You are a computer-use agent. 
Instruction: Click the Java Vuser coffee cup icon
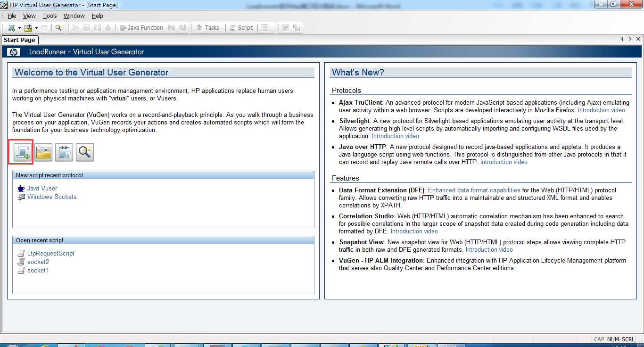click(21, 188)
